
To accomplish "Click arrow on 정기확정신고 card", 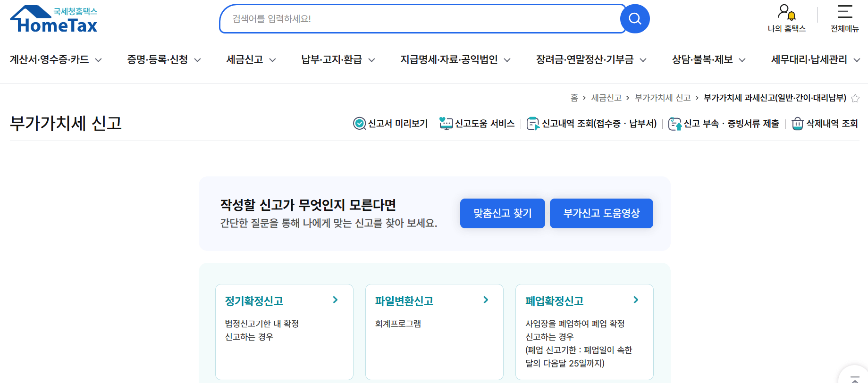I will click(335, 300).
